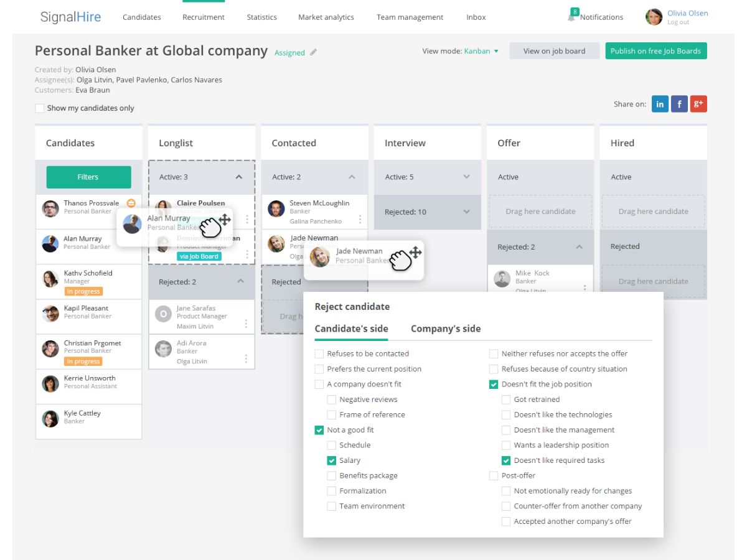Click Mike Kock's avatar in the Offer column
Screen dimensions: 747x560
point(502,279)
